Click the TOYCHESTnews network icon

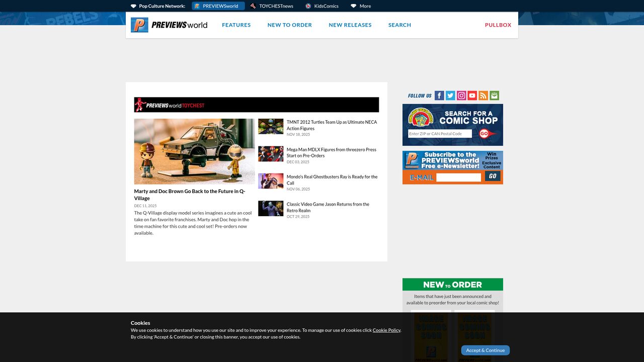click(x=253, y=6)
